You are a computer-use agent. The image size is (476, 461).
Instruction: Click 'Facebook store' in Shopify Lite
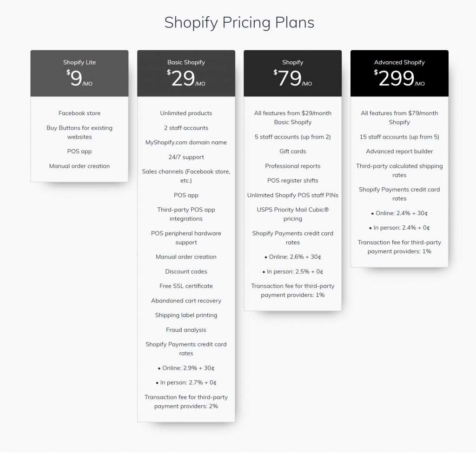point(79,113)
